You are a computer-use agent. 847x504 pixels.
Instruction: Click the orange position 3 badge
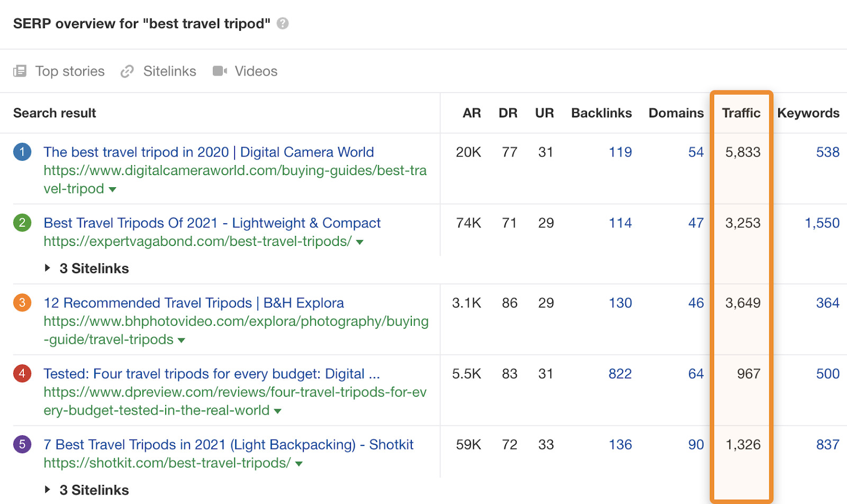[x=22, y=303]
